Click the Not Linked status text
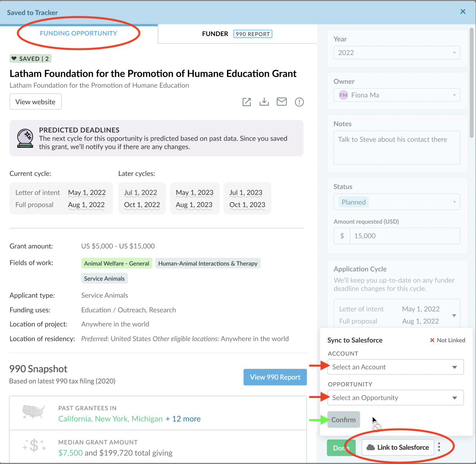Image resolution: width=476 pixels, height=464 pixels. point(451,340)
